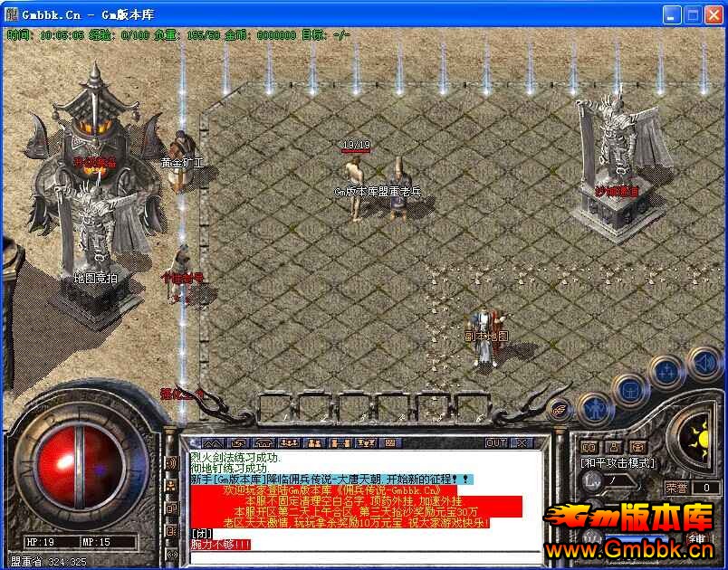728x570 pixels.
Task: Click the OUT button on chat toolbar
Action: pyautogui.click(x=496, y=443)
